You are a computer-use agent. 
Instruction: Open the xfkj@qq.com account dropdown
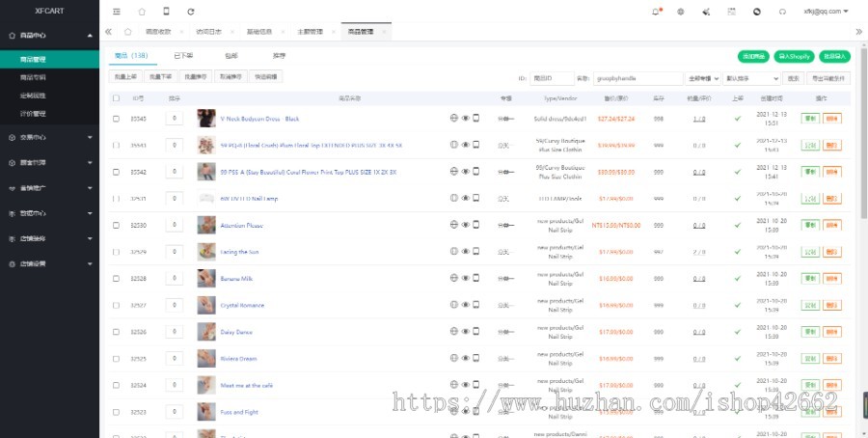[826, 11]
